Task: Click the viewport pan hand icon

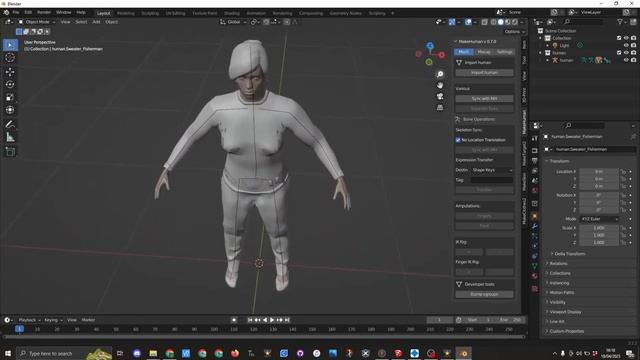Action: pyautogui.click(x=440, y=85)
